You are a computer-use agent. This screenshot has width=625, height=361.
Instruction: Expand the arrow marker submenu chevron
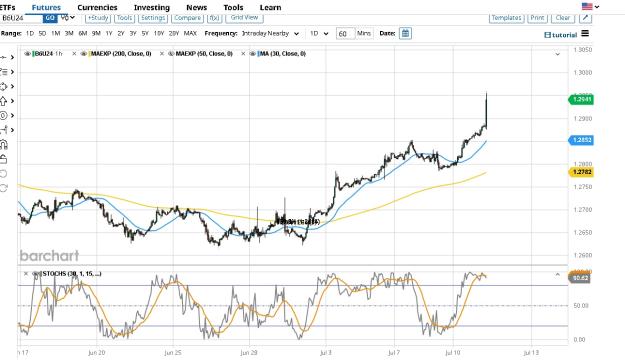[12, 101]
